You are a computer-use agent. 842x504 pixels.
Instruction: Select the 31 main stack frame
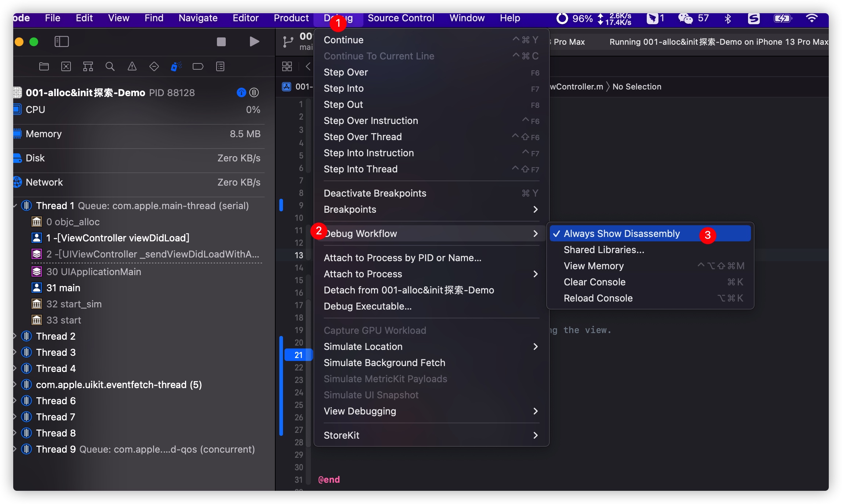(x=63, y=288)
